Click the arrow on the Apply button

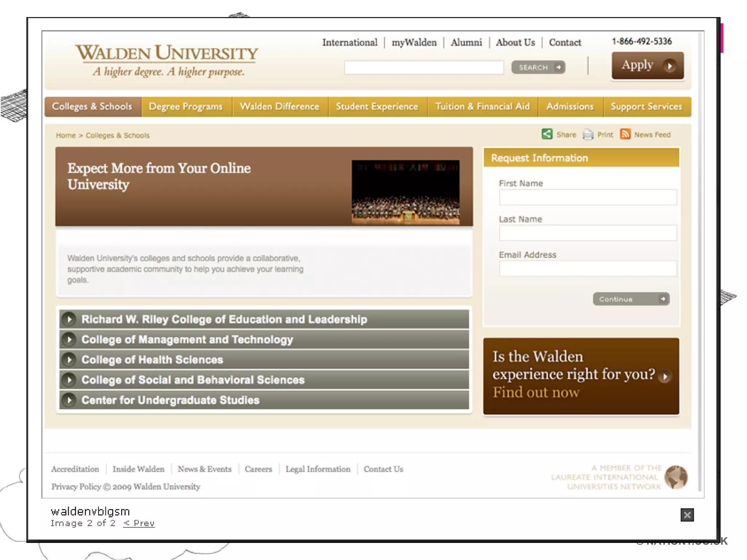[x=670, y=66]
